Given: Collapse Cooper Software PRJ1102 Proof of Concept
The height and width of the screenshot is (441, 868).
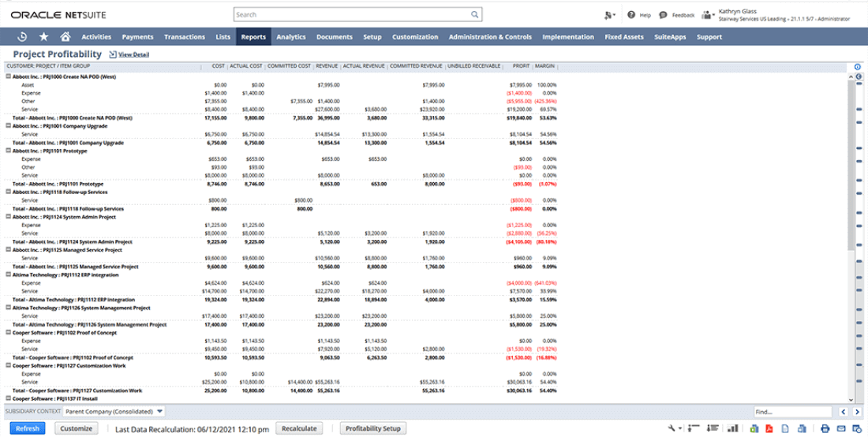Looking at the screenshot, I should point(9,332).
